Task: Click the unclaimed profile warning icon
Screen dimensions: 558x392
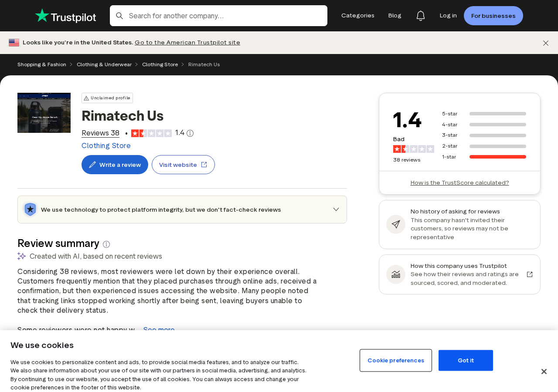Action: 86,98
